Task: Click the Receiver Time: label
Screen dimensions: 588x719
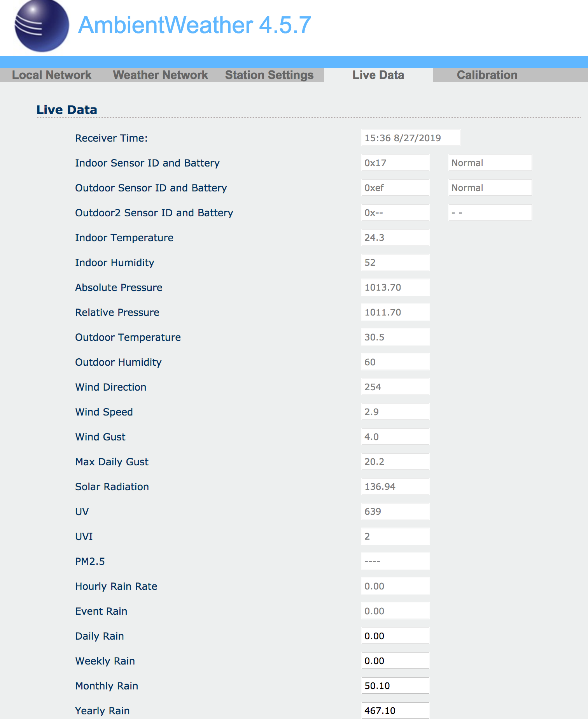Action: pos(111,138)
